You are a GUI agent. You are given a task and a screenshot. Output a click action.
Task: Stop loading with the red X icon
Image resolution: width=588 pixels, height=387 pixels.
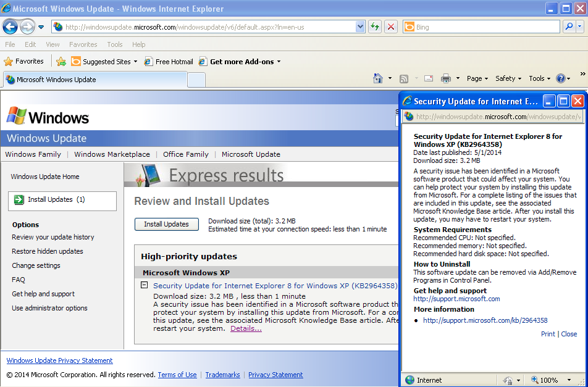(391, 27)
